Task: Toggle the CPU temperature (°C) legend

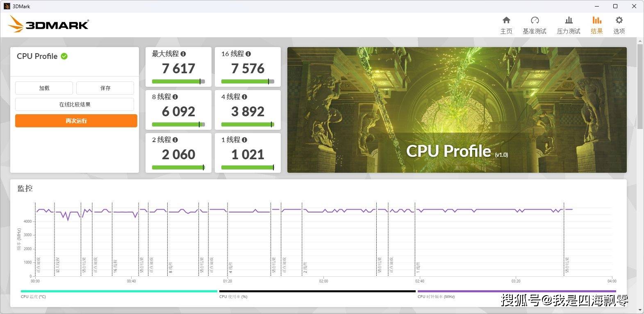Action: click(119, 294)
